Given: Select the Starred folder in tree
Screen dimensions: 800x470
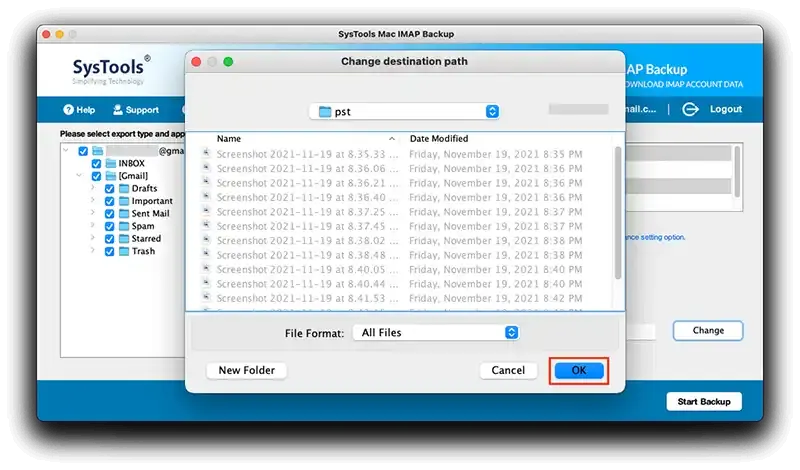Looking at the screenshot, I should tap(146, 239).
